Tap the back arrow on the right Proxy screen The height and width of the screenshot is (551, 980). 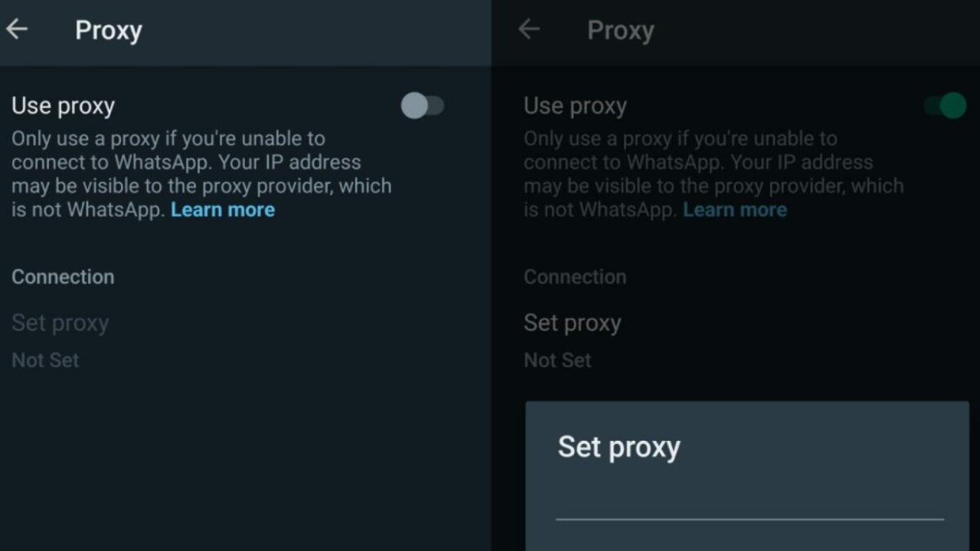pyautogui.click(x=529, y=29)
